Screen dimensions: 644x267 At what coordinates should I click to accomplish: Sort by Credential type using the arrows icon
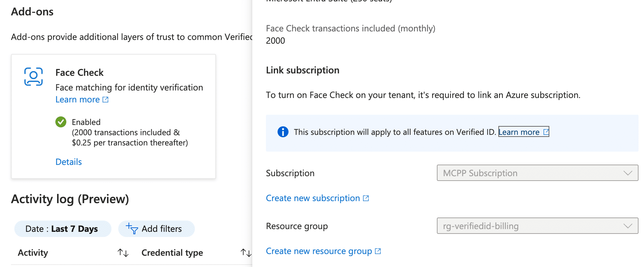[246, 253]
